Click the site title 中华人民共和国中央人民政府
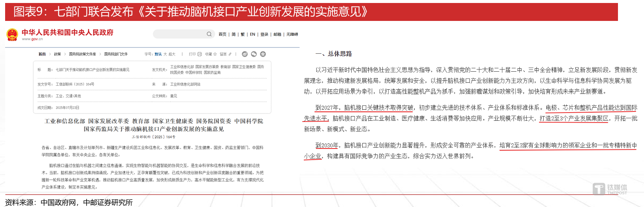The height and width of the screenshot is (207, 644). point(68,32)
